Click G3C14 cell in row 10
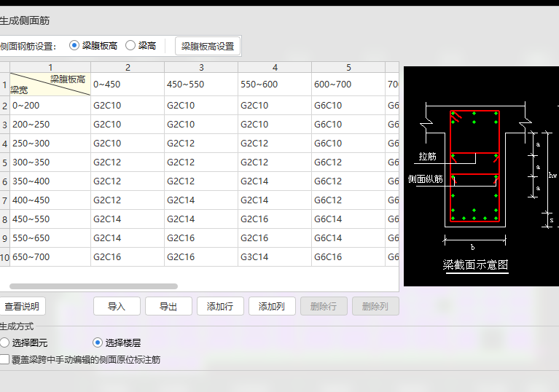The width and height of the screenshot is (559, 392). [x=275, y=257]
